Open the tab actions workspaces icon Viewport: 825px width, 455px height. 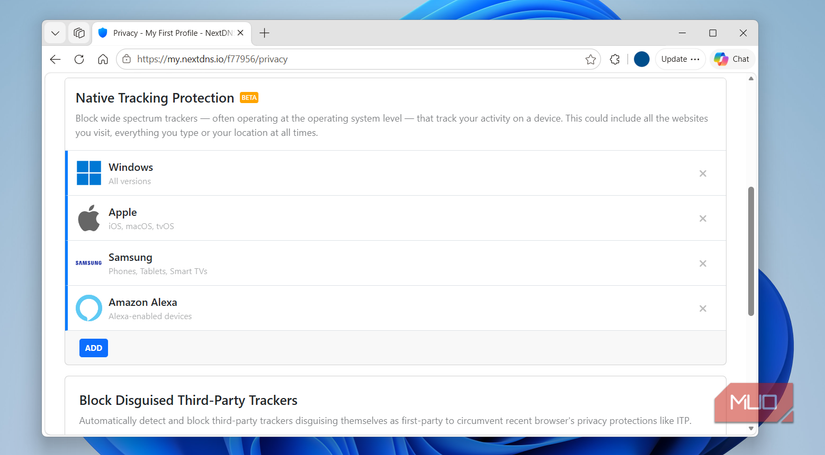click(x=79, y=33)
